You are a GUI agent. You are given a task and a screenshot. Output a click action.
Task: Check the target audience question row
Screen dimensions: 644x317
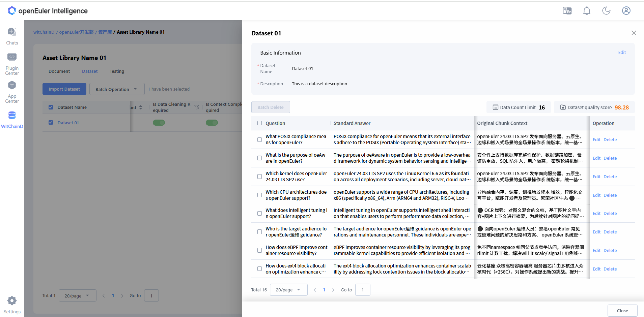coord(259,232)
